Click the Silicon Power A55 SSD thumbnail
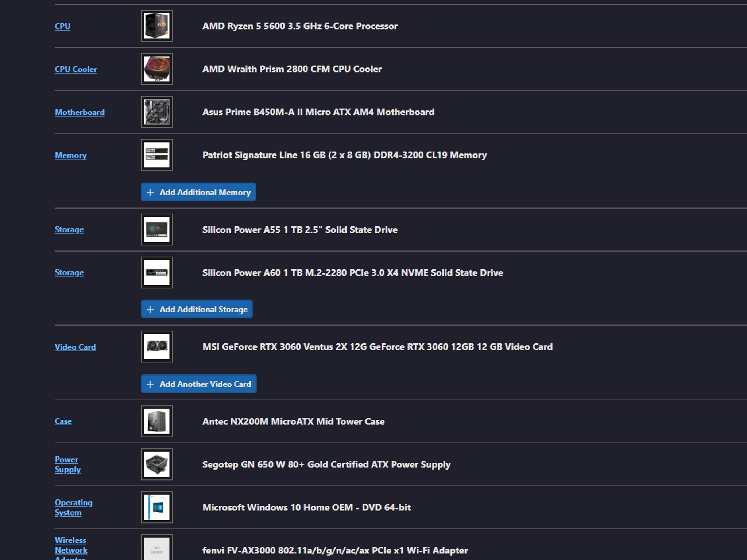The image size is (747, 560). click(x=157, y=230)
